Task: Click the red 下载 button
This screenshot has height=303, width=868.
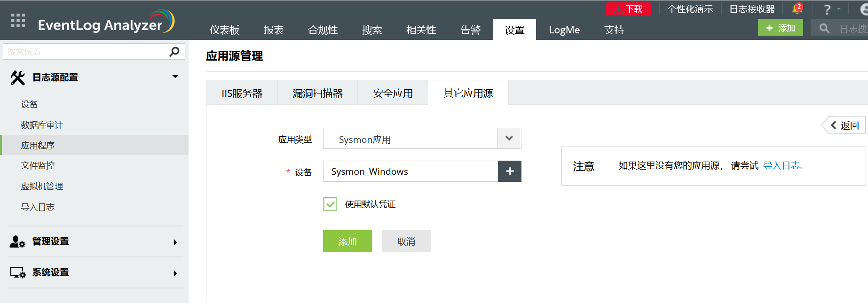Action: pos(629,9)
